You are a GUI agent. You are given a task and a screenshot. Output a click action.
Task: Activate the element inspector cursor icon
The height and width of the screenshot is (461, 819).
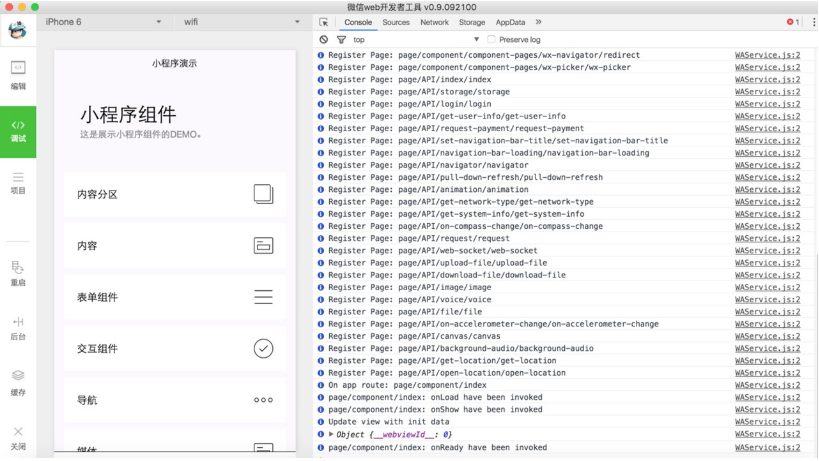(324, 22)
